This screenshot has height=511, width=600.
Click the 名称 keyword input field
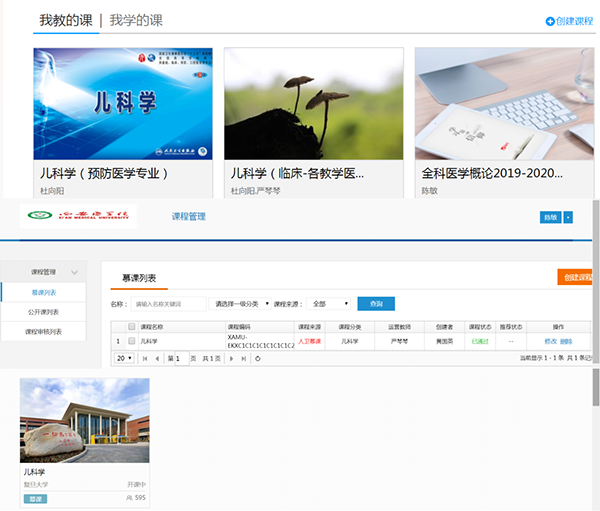point(168,304)
